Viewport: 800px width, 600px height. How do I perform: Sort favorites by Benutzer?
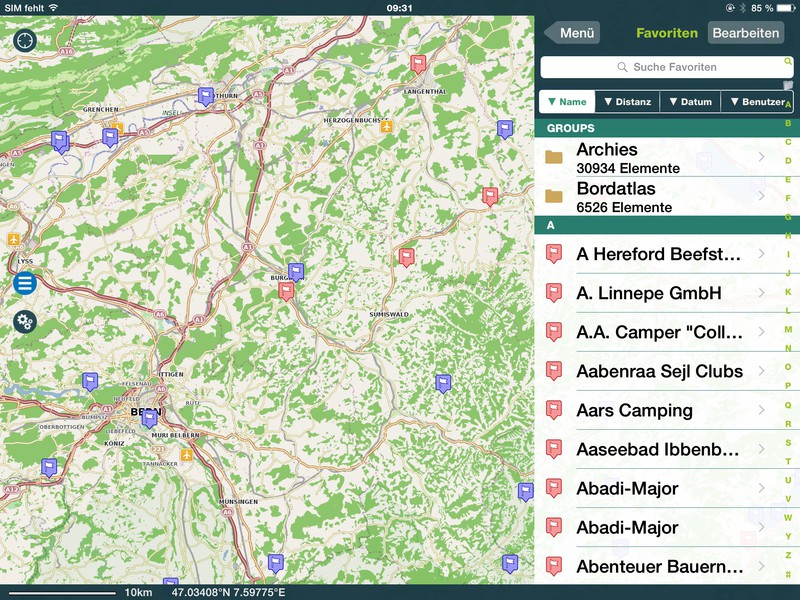757,102
